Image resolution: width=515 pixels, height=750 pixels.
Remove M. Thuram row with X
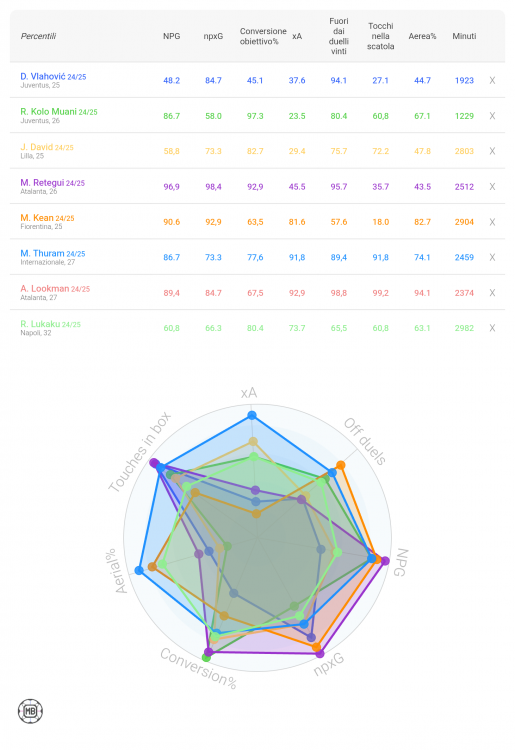click(492, 257)
